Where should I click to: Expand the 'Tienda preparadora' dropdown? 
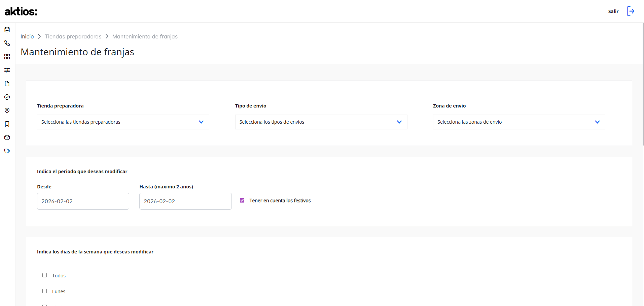[123, 122]
